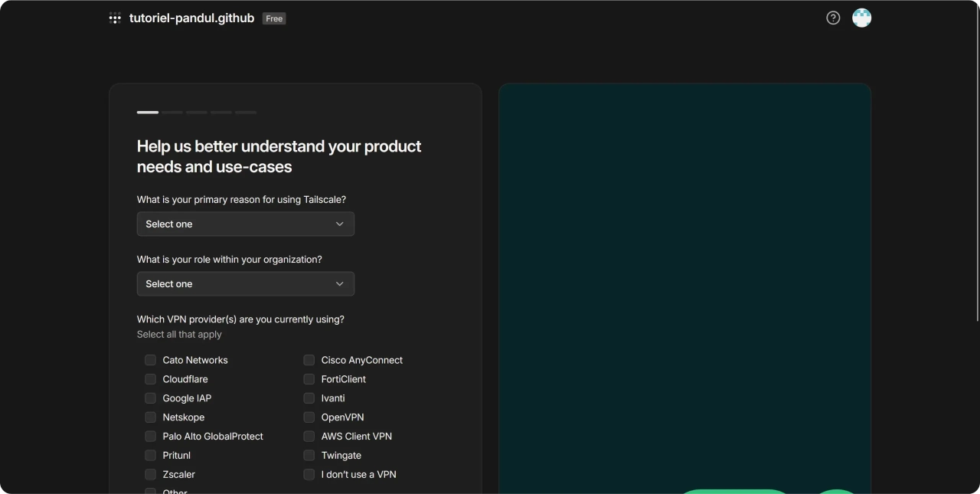The image size is (980, 494).
Task: Open the user avatar menu
Action: pos(861,18)
